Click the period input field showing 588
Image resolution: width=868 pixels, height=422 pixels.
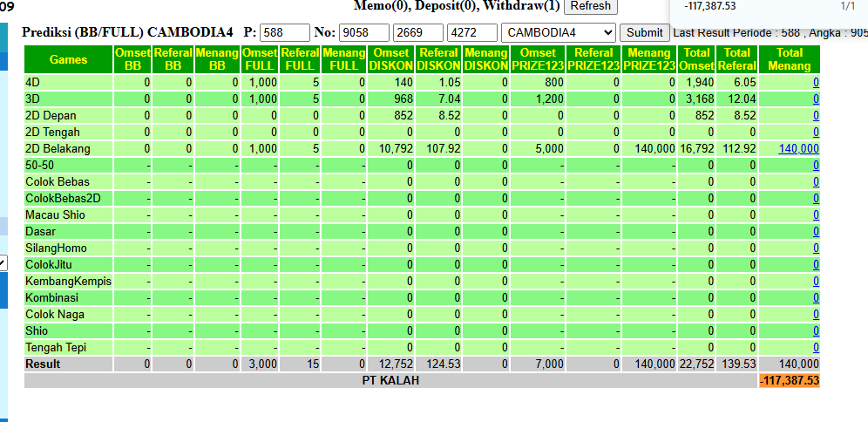284,32
